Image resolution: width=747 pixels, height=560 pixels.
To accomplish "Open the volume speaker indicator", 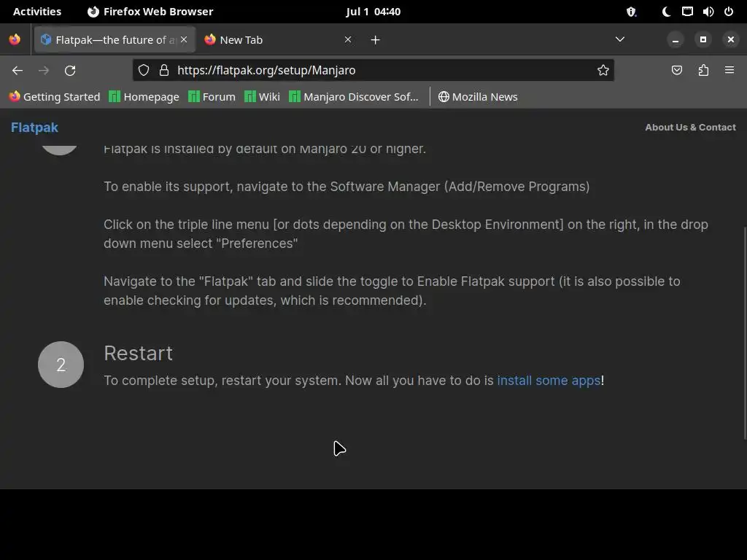I will tap(708, 12).
